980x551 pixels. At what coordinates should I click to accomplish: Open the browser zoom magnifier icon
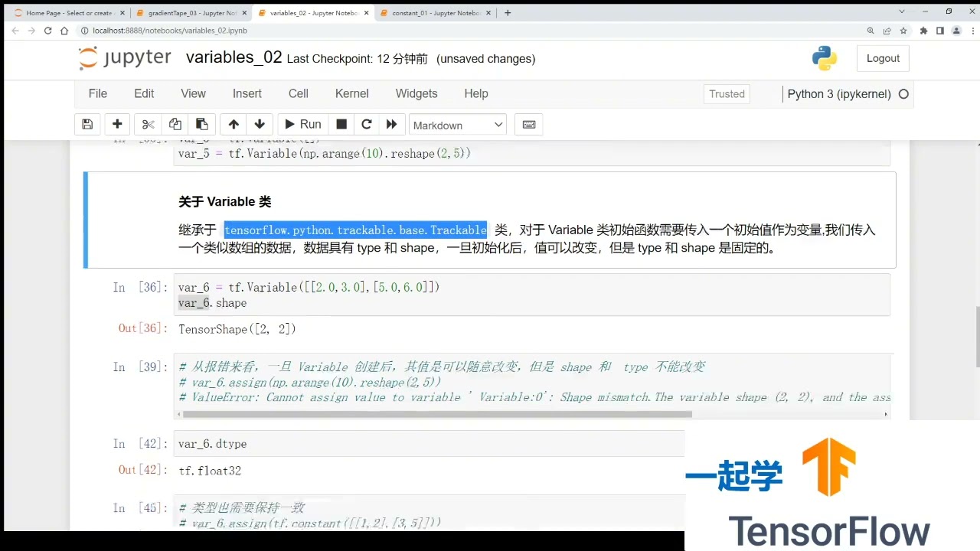coord(871,31)
